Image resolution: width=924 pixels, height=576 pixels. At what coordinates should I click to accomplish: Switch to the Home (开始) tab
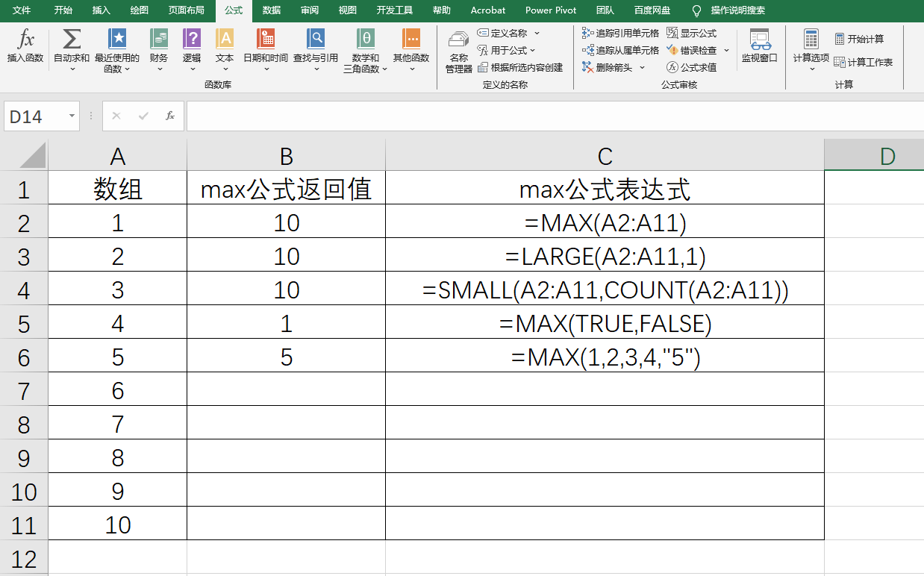coord(63,10)
